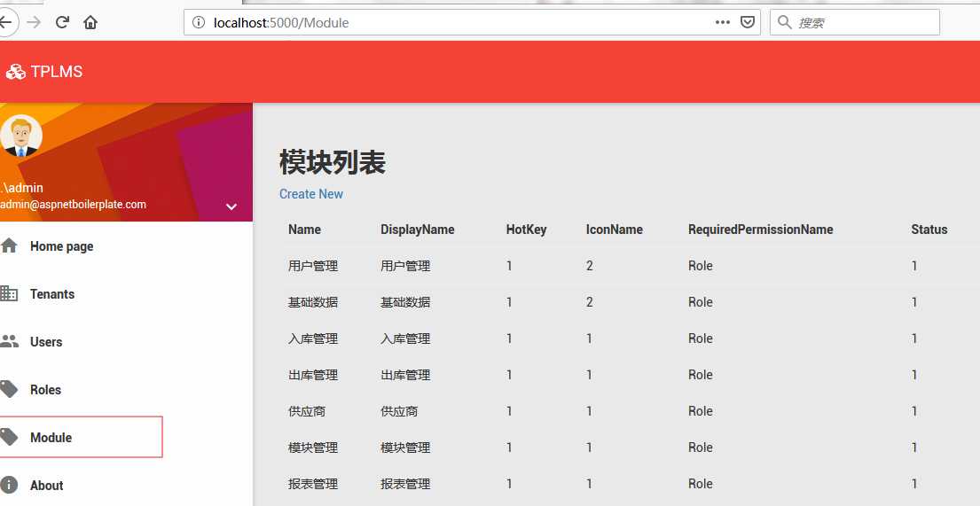Click 基础数据 in the DisplayName column
Viewport: 980px width, 506px height.
coord(405,301)
